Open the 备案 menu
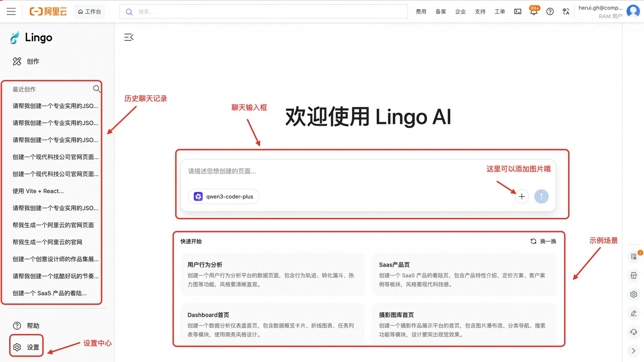 (x=441, y=12)
